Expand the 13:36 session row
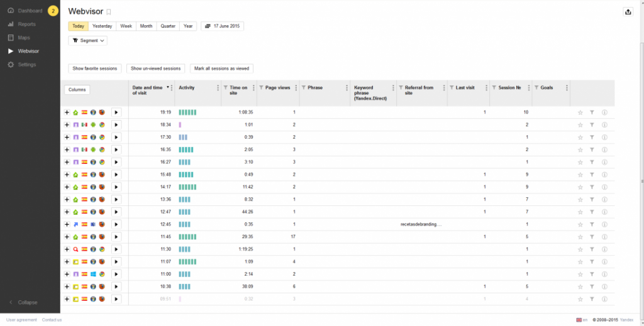Viewport: 644px width, 326px height. pos(67,200)
